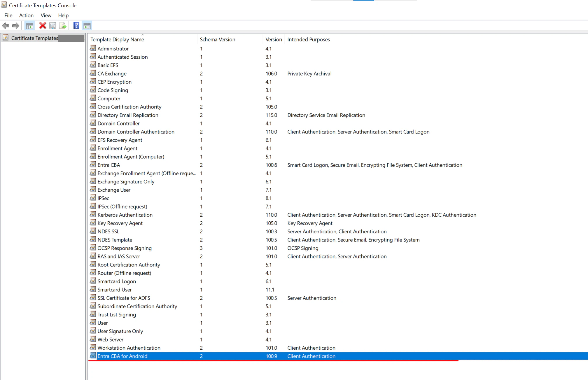This screenshot has width=588, height=380.
Task: Click the icon beside the Entra CBA template
Action: pos(93,164)
